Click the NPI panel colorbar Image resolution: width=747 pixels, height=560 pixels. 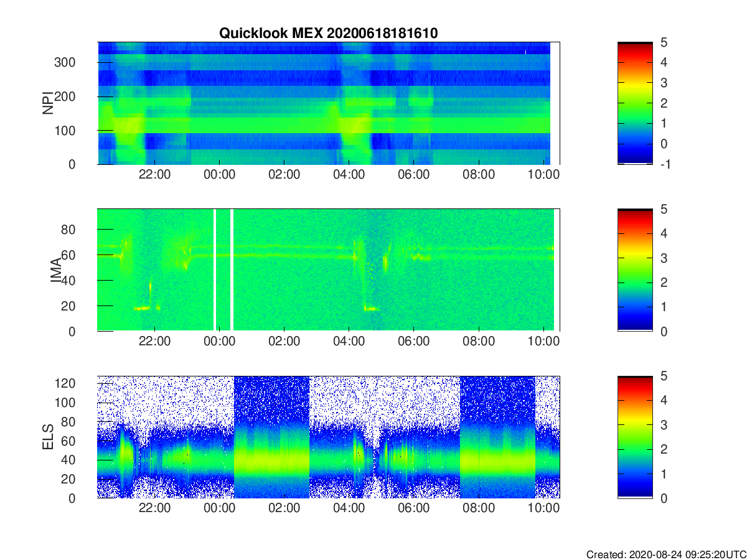point(635,103)
